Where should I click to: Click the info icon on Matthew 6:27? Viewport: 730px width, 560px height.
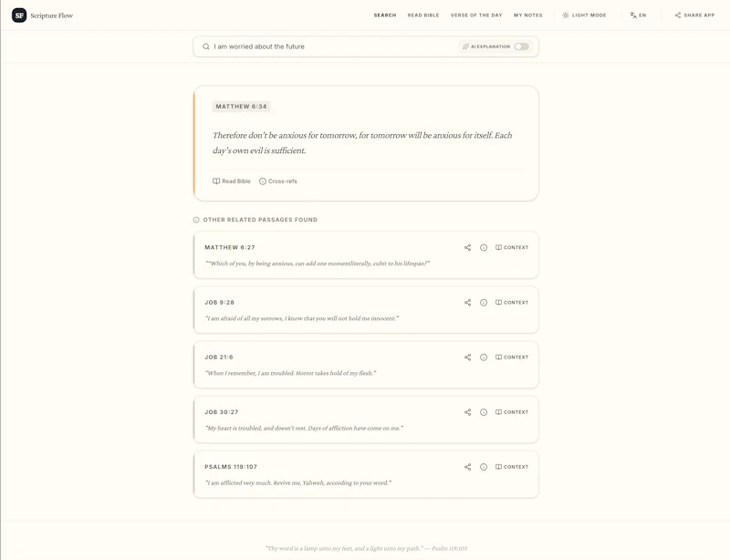tap(484, 248)
